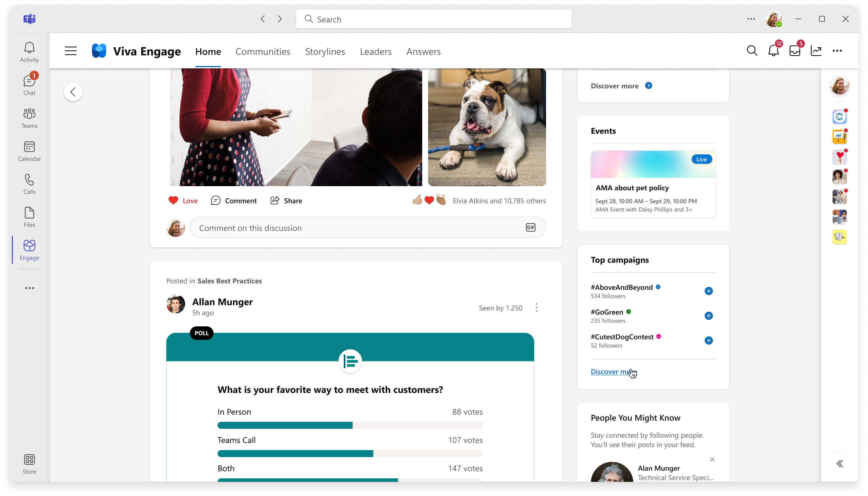
Task: Collapse the left navigation hamburger menu
Action: coord(70,51)
